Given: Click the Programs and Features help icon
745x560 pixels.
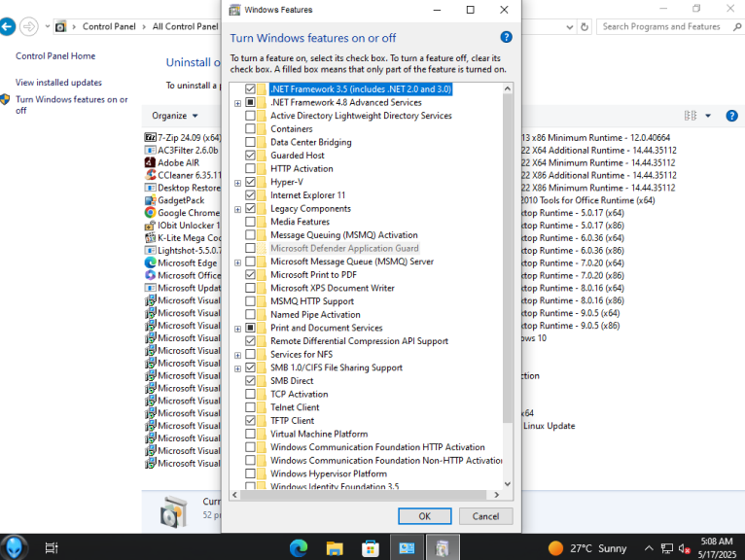Looking at the screenshot, I should pyautogui.click(x=731, y=116).
